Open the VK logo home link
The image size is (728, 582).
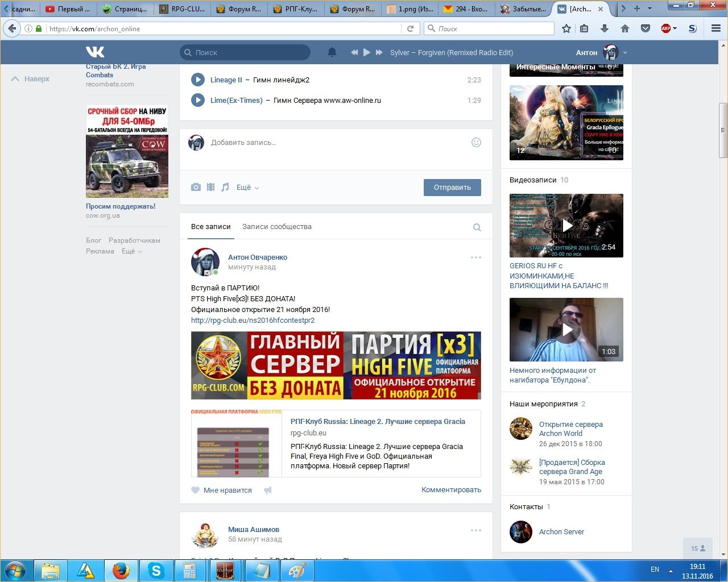[x=95, y=52]
